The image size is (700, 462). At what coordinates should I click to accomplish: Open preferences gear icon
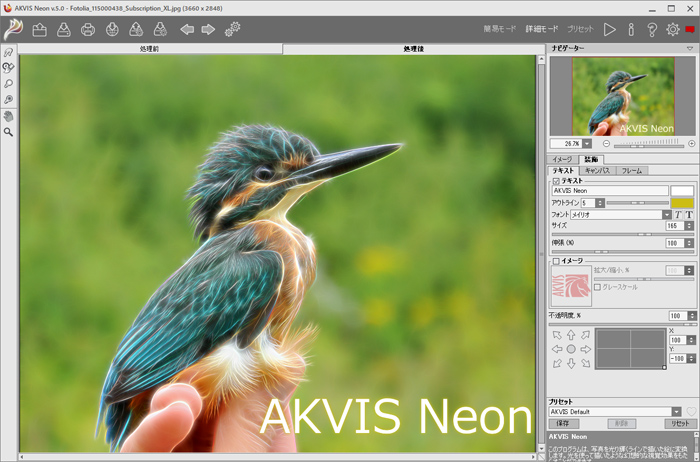[x=673, y=29]
